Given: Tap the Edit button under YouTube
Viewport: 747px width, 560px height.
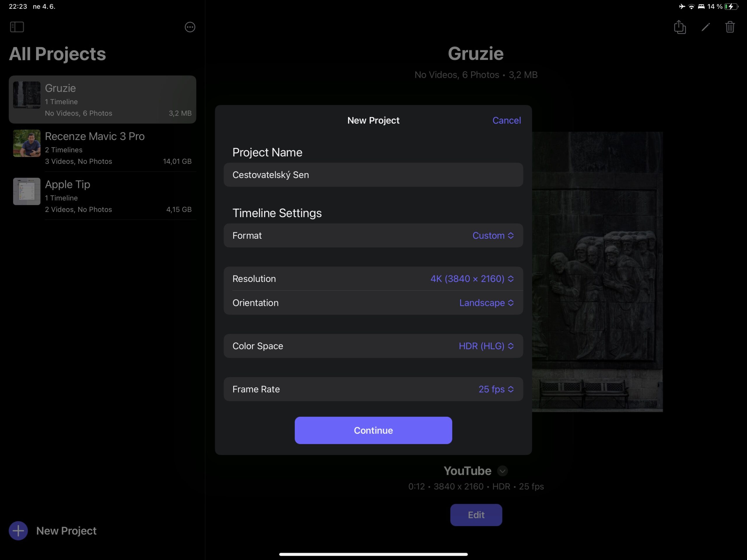Looking at the screenshot, I should pyautogui.click(x=476, y=515).
